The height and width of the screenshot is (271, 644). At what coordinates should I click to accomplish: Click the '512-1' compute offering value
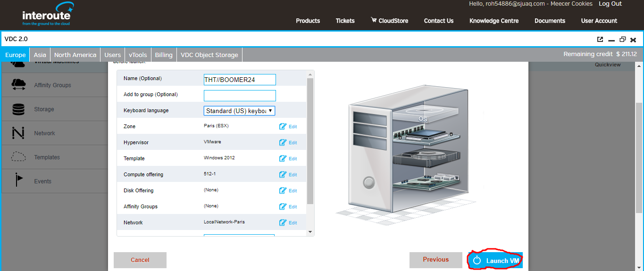coord(210,174)
